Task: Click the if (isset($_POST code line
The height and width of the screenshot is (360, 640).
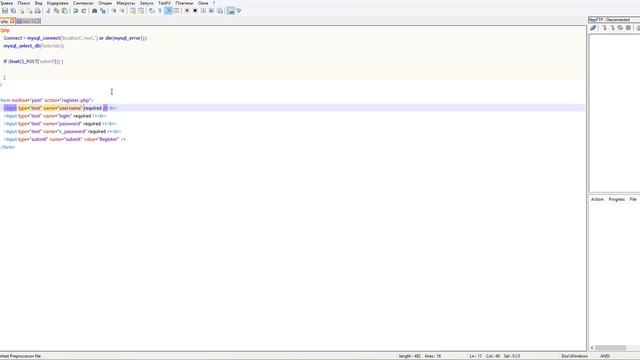Action: (x=33, y=61)
